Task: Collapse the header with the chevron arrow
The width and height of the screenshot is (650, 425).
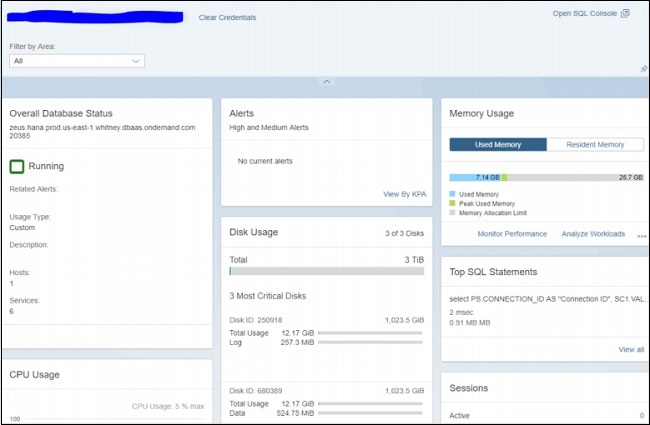Action: (325, 81)
